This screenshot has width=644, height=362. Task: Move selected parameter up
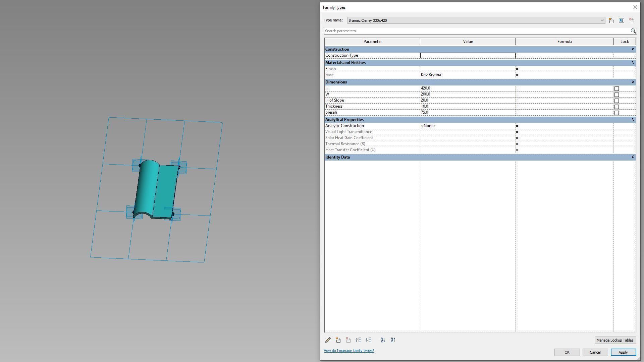tap(358, 340)
